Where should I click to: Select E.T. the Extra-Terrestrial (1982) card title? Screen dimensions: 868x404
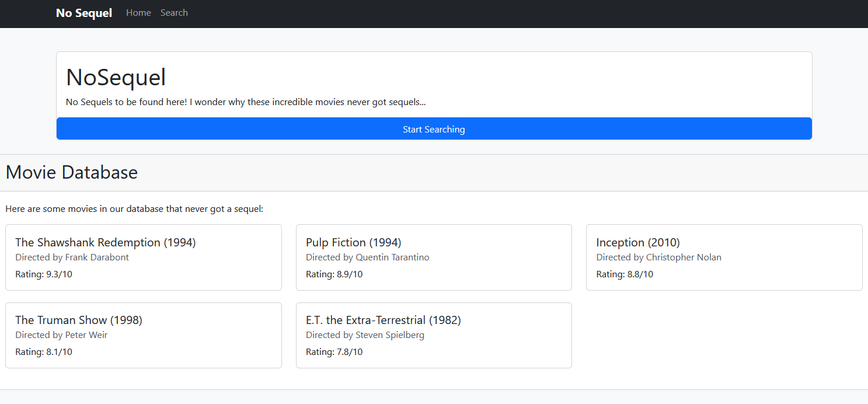[x=383, y=320]
